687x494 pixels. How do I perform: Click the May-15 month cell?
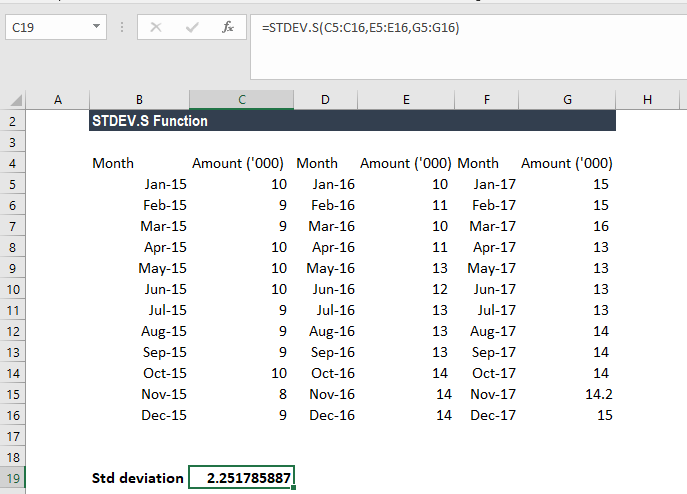click(x=139, y=268)
